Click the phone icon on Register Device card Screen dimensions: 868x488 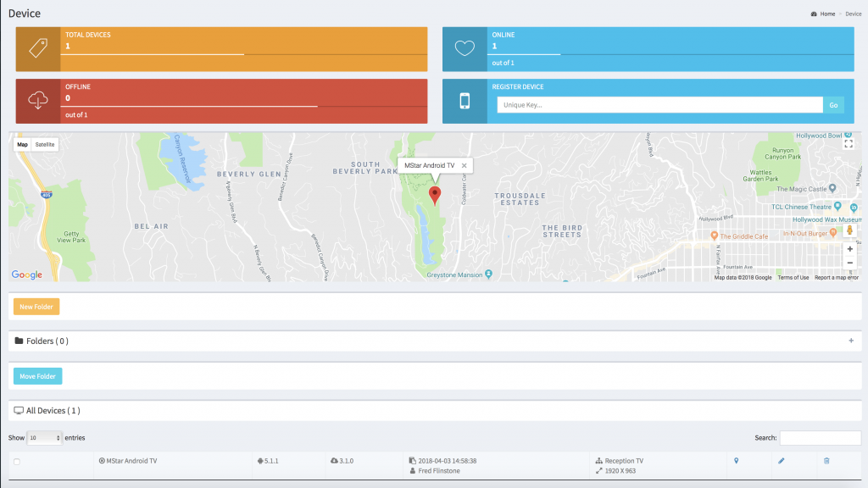click(x=465, y=101)
